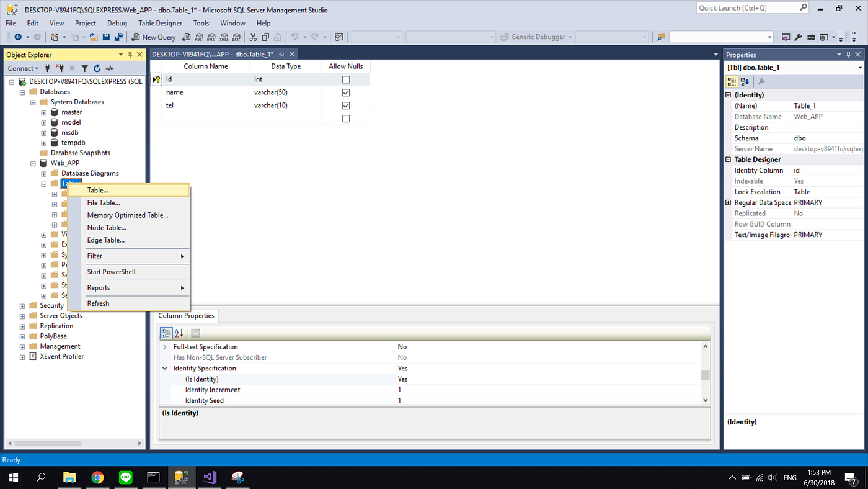Switch Properties panel to Categorized view
868x489 pixels.
pos(732,81)
